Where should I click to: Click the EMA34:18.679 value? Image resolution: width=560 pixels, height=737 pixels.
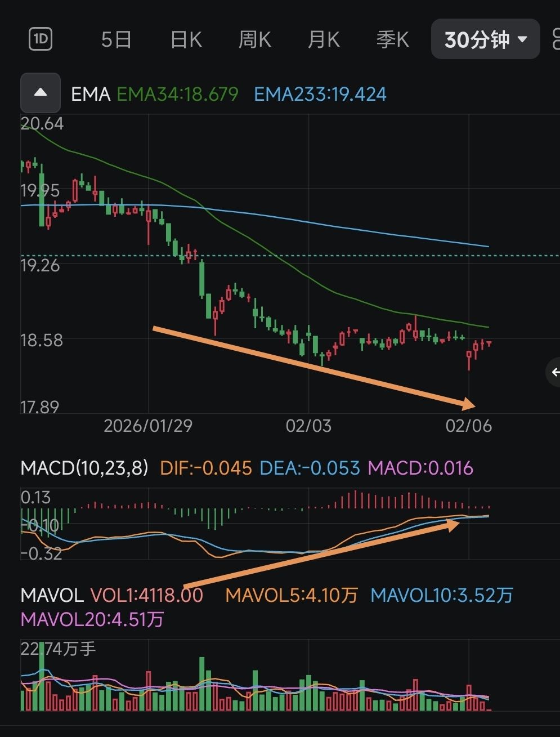pyautogui.click(x=177, y=94)
